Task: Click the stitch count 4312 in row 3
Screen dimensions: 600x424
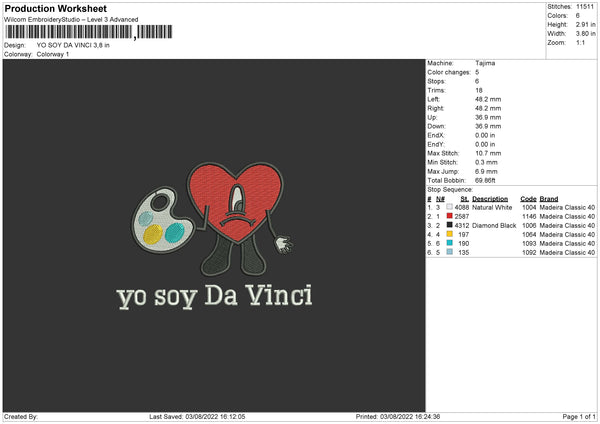Action: [x=462, y=225]
